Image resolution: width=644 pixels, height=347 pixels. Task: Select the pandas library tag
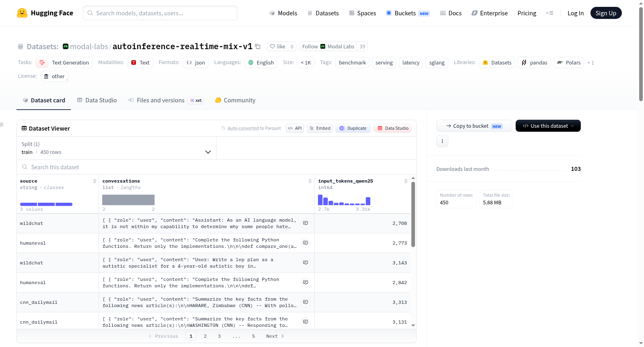click(535, 62)
